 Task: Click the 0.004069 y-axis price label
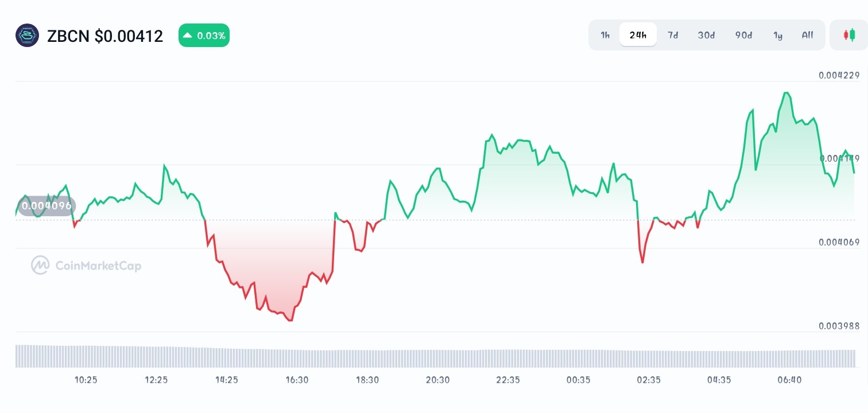(x=839, y=242)
